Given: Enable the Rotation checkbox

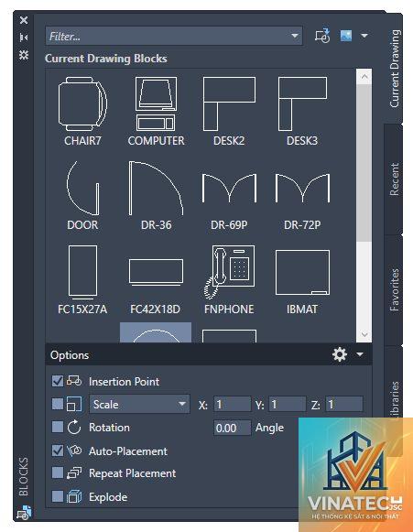Looking at the screenshot, I should (x=58, y=427).
